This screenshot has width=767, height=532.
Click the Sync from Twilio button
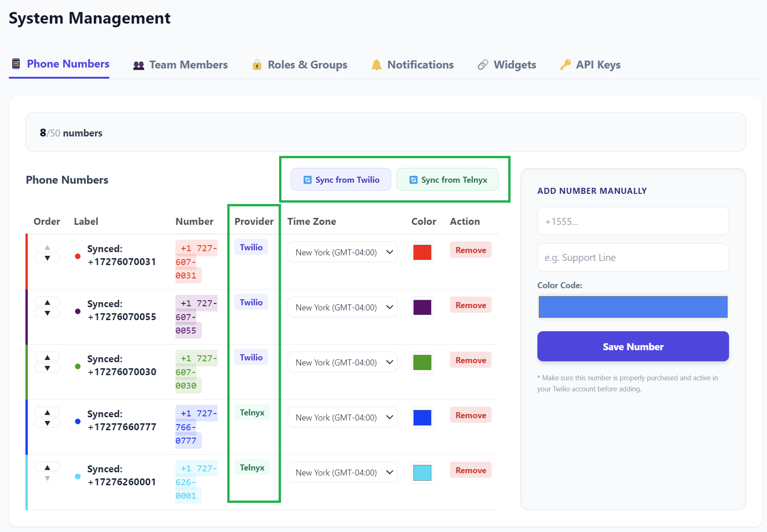coord(341,179)
